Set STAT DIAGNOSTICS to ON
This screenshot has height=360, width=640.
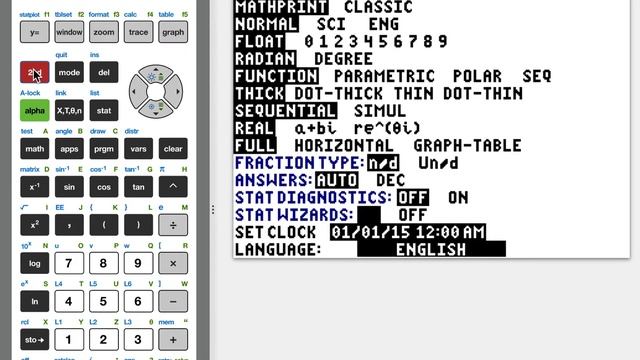click(x=458, y=198)
